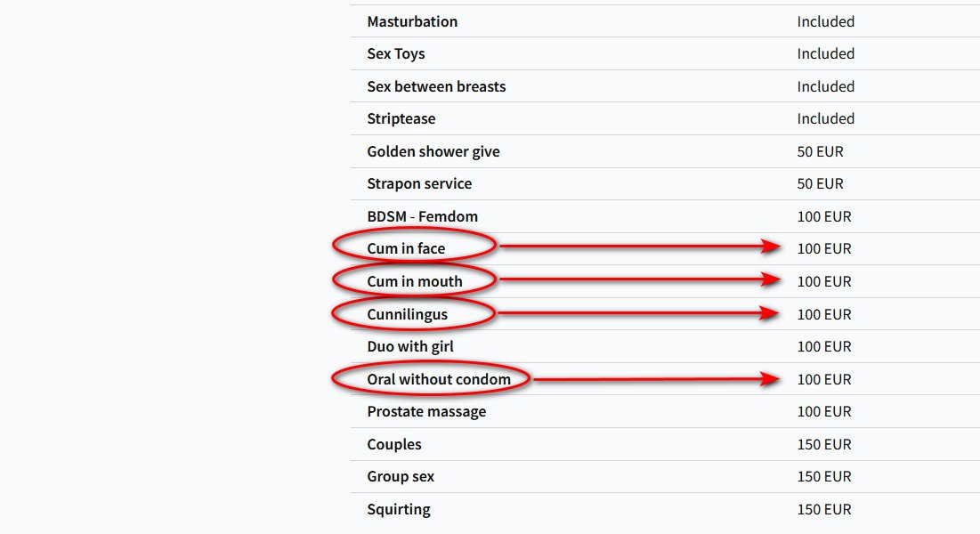Viewport: 980px width, 534px height.
Task: Click the Masturbation service label
Action: (412, 21)
